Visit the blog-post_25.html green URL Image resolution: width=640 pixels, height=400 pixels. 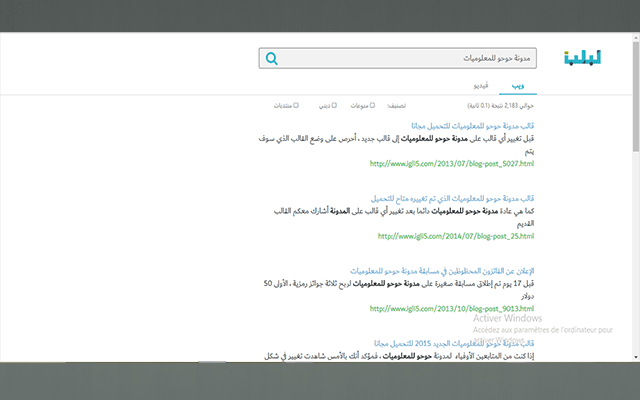[456, 236]
